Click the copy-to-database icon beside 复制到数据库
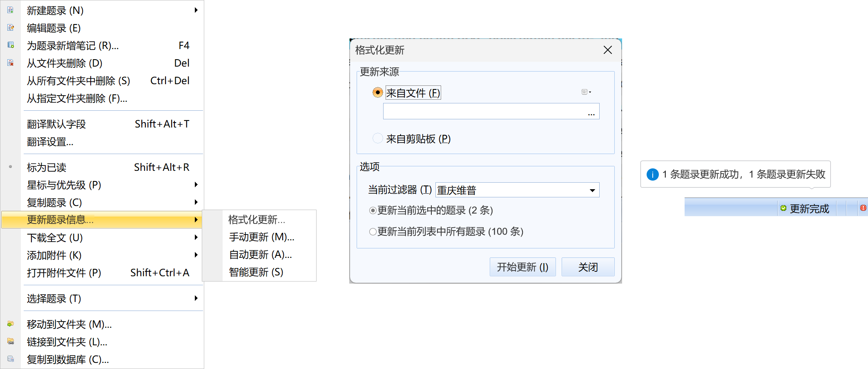 point(11,359)
